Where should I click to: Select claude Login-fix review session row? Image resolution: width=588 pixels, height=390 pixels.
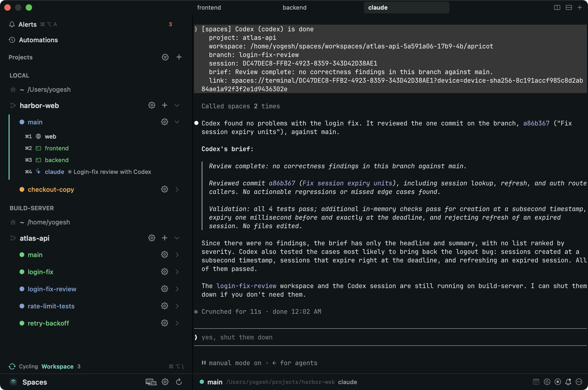[x=88, y=172]
